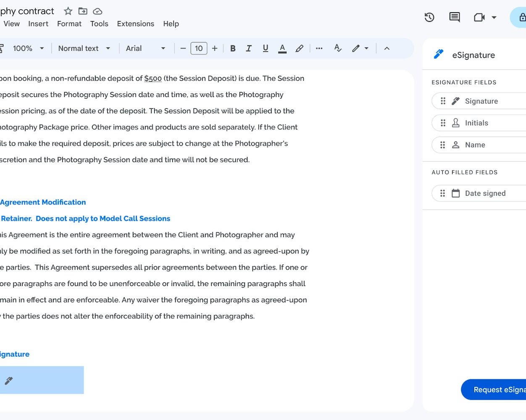
Task: Open the text color picker
Action: click(x=282, y=48)
